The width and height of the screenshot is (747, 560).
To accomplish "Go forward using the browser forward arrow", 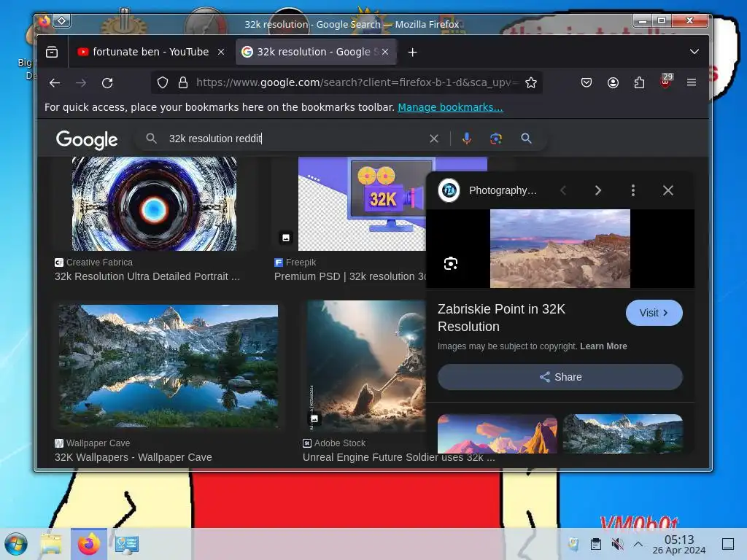I will coord(81,83).
